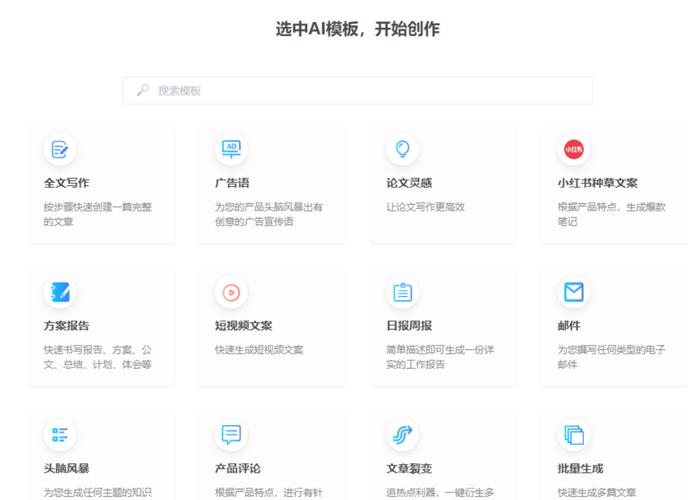Choose the 头脑风暴 template title
Screen dimensions: 698x500
pos(66,468)
